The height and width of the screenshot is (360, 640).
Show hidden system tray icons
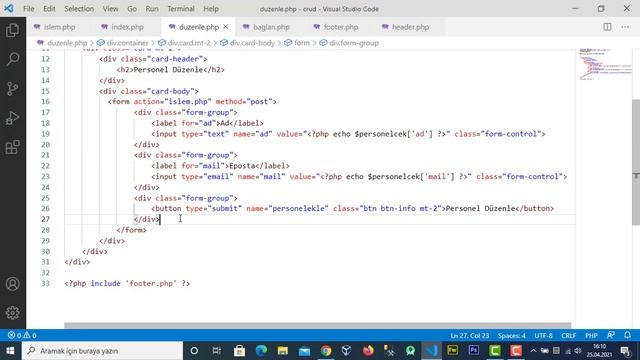(x=533, y=351)
